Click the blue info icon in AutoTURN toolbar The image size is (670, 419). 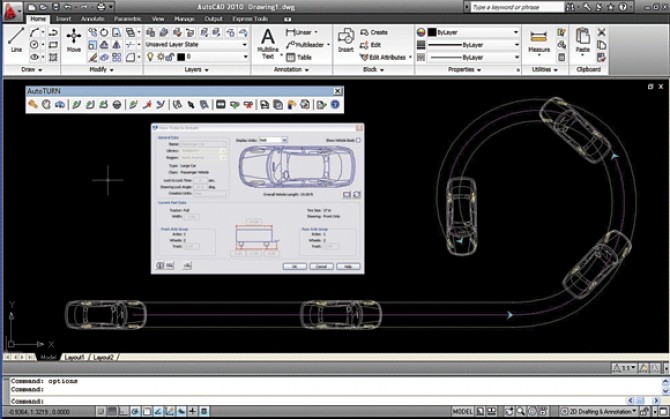[x=335, y=105]
